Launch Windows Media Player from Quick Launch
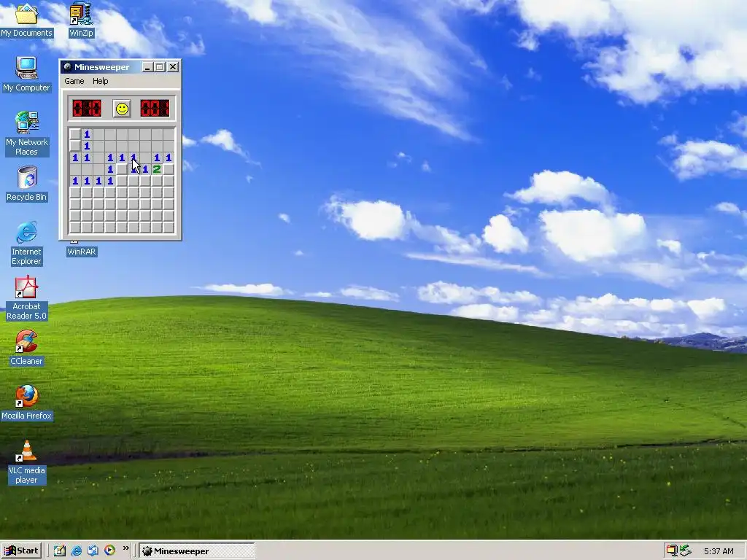The image size is (747, 560). pyautogui.click(x=109, y=551)
